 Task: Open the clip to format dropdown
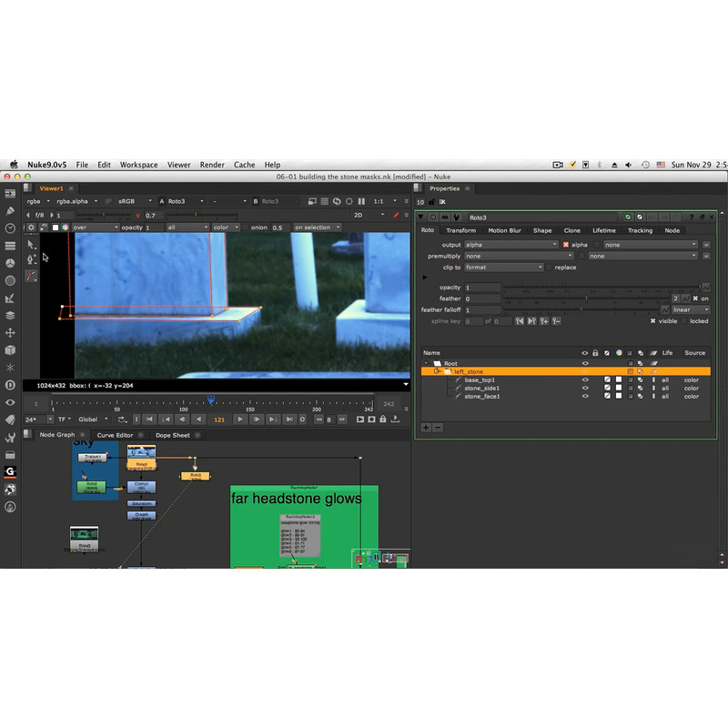[504, 268]
